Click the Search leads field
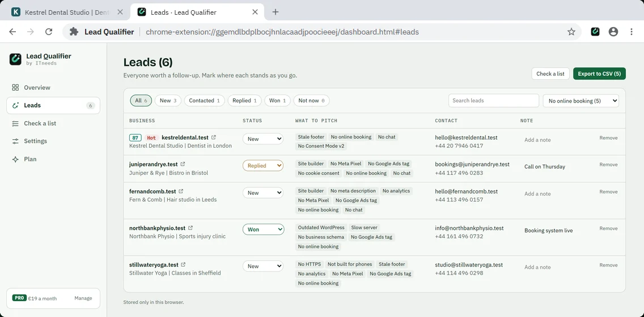The width and height of the screenshot is (644, 317). tap(493, 100)
